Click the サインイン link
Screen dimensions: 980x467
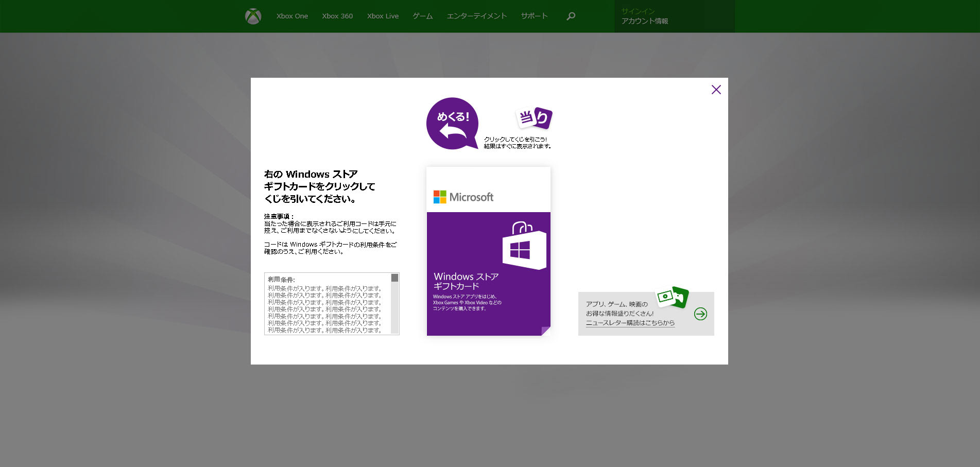638,11
